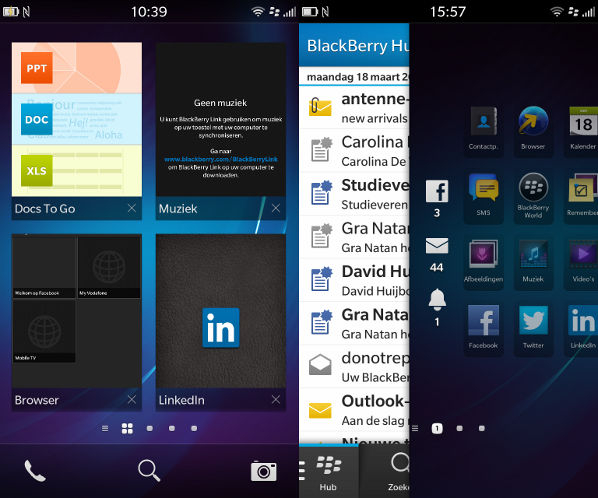Close the Muziek app frame
Viewport: 598px width, 498px height.
pos(276,208)
